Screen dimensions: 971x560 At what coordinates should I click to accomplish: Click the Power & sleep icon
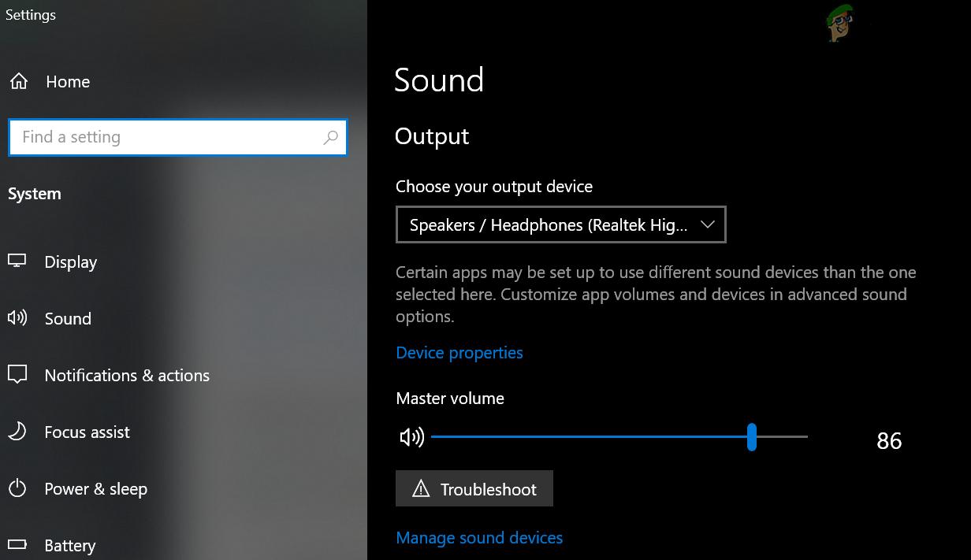coord(17,488)
